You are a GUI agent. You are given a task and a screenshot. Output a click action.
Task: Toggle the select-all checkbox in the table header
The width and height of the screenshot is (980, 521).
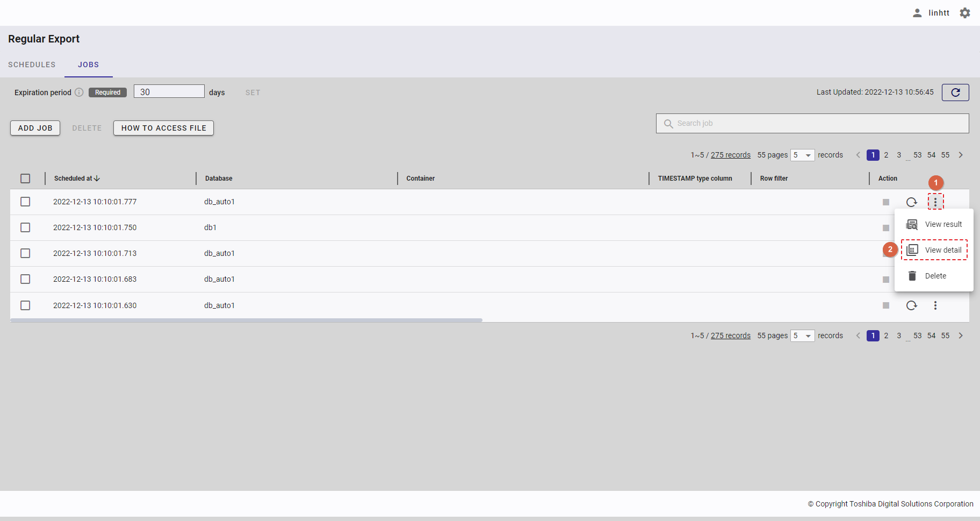(25, 179)
